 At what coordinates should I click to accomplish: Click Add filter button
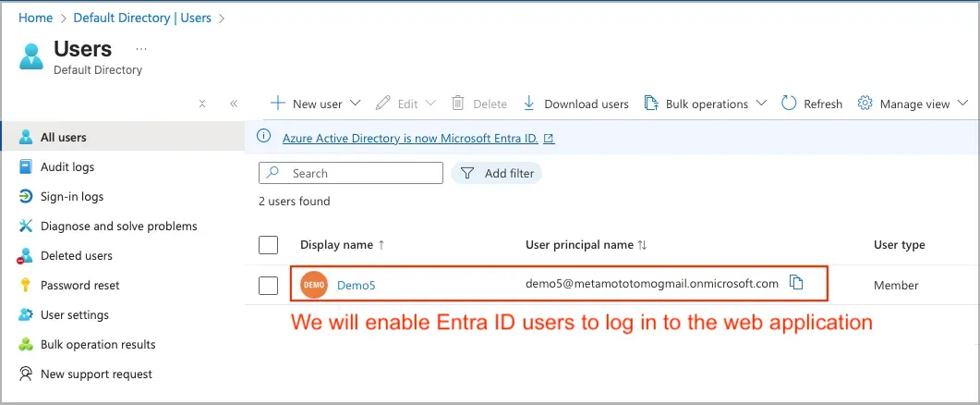point(497,173)
